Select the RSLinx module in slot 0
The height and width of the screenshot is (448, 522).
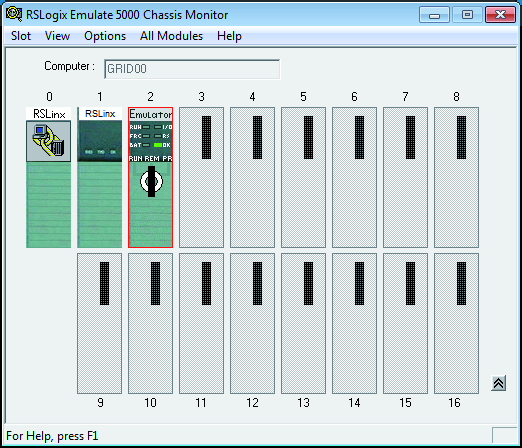(49, 177)
